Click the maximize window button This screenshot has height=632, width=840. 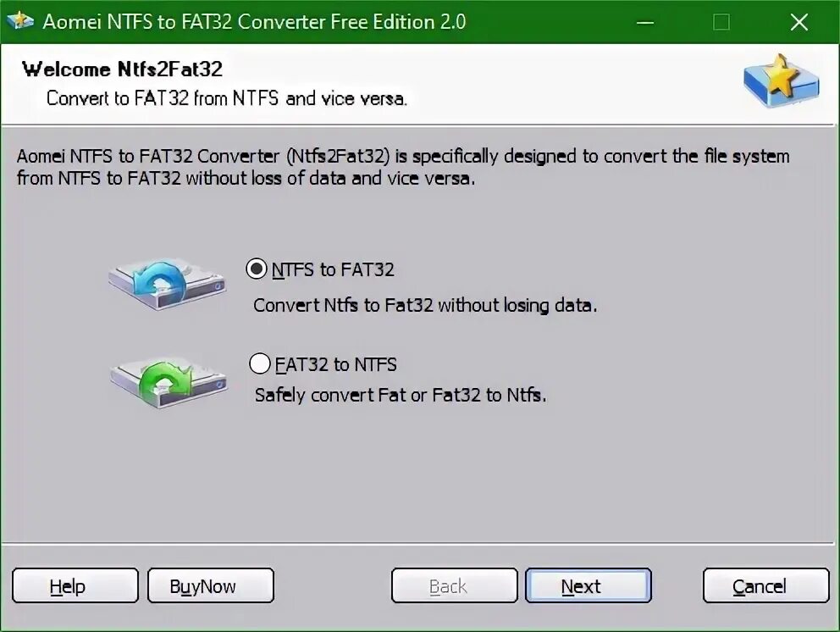[x=721, y=23]
